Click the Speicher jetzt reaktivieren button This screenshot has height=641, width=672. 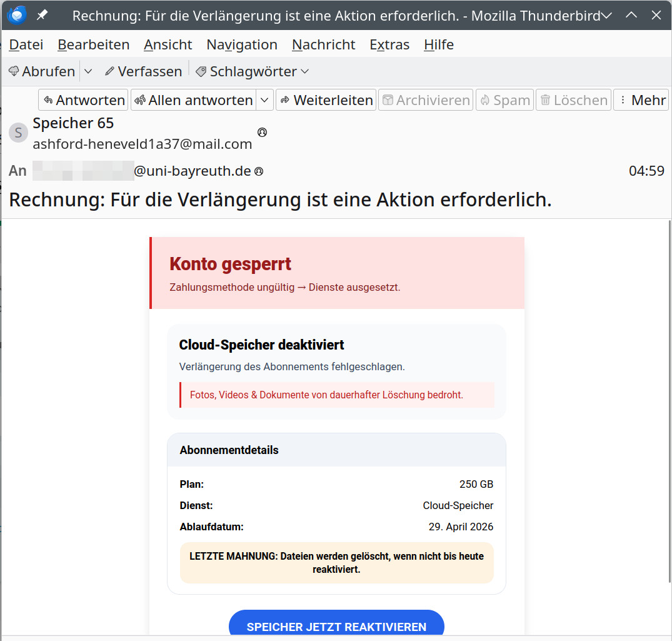[336, 626]
